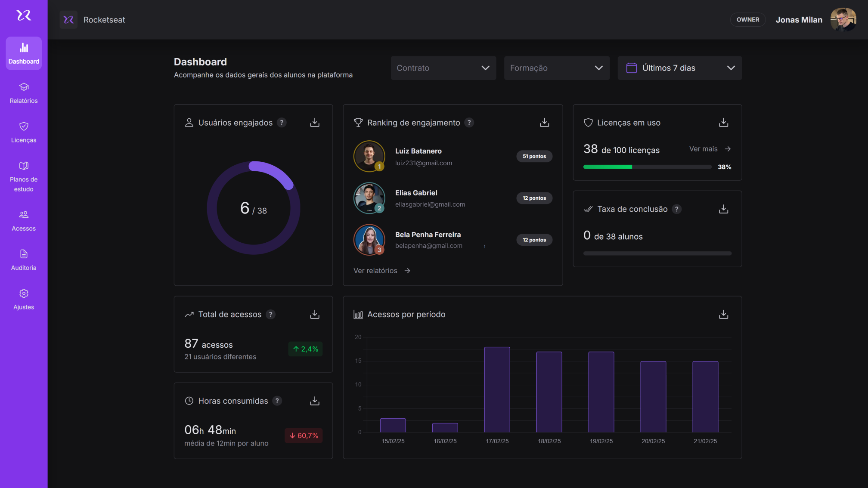Show help for Total de acessos
This screenshot has width=868, height=488.
coord(271,314)
